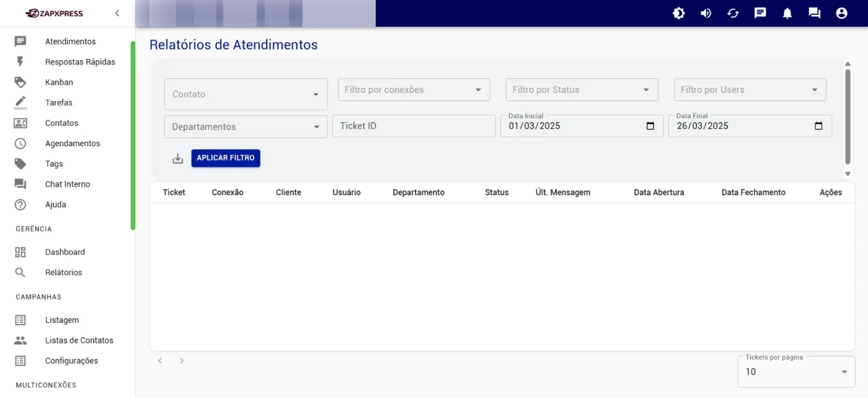Open notifications bell icon
868x398 pixels.
click(787, 13)
